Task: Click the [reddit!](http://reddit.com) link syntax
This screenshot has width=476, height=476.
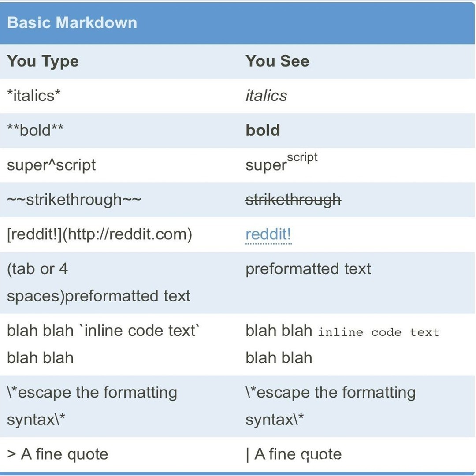Action: [100, 234]
